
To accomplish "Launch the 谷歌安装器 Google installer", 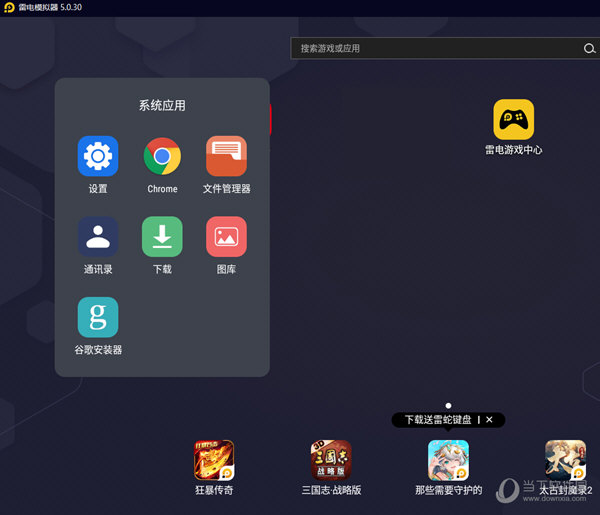I will (98, 317).
